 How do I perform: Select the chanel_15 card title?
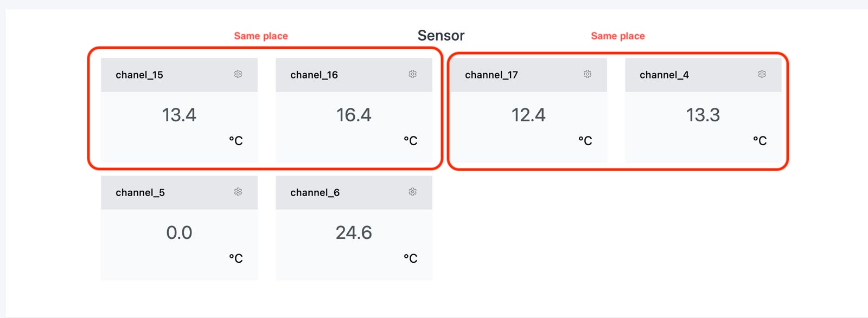(139, 75)
